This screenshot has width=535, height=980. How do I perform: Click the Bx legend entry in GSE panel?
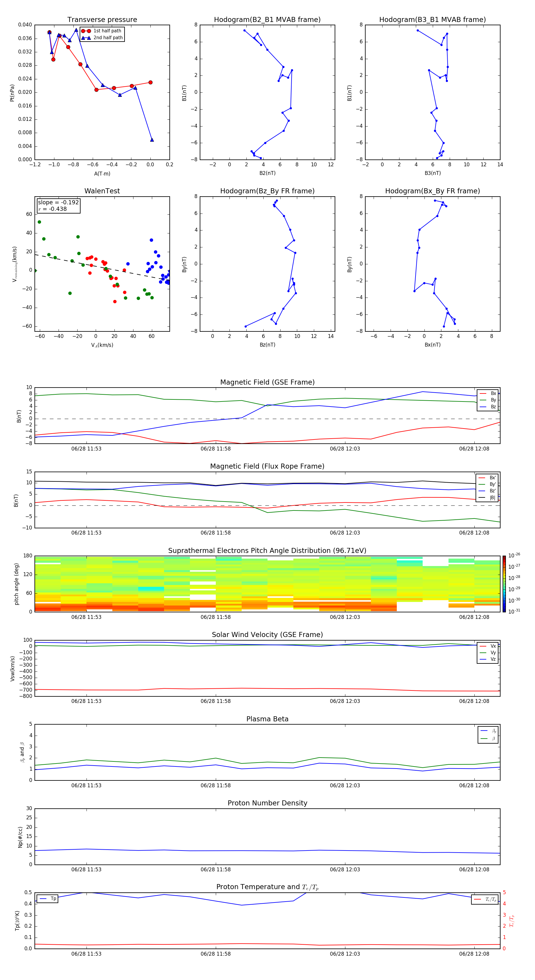click(488, 393)
